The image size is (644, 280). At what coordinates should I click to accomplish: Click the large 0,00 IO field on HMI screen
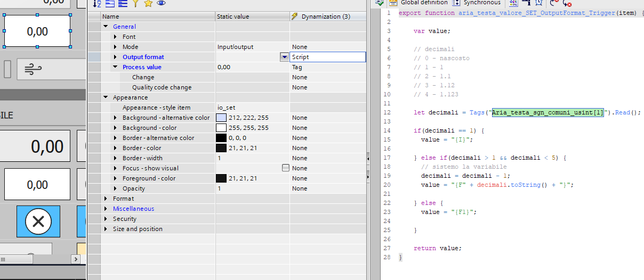click(x=36, y=146)
